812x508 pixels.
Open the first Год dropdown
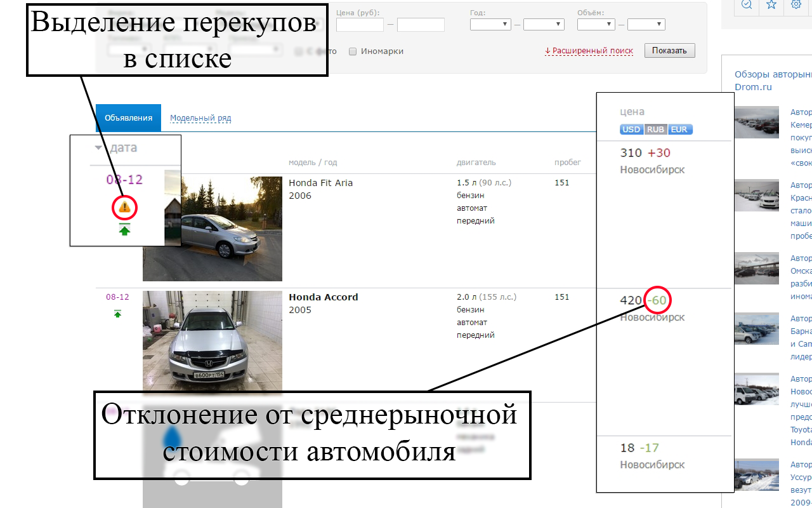tap(490, 25)
